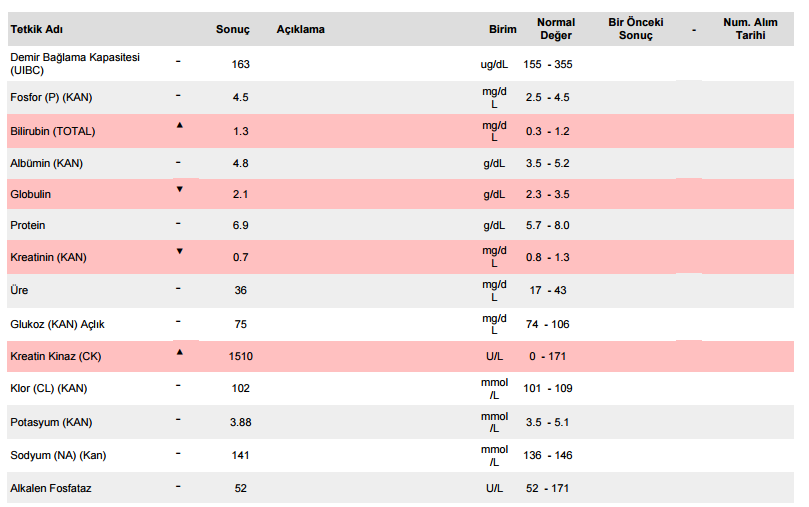
Task: Click the dash indicator next to Potasyum (KAN)
Action: point(178,419)
